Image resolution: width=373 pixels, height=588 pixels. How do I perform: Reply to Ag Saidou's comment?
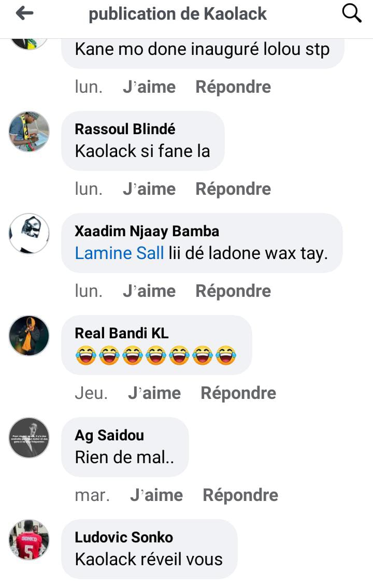click(x=241, y=495)
